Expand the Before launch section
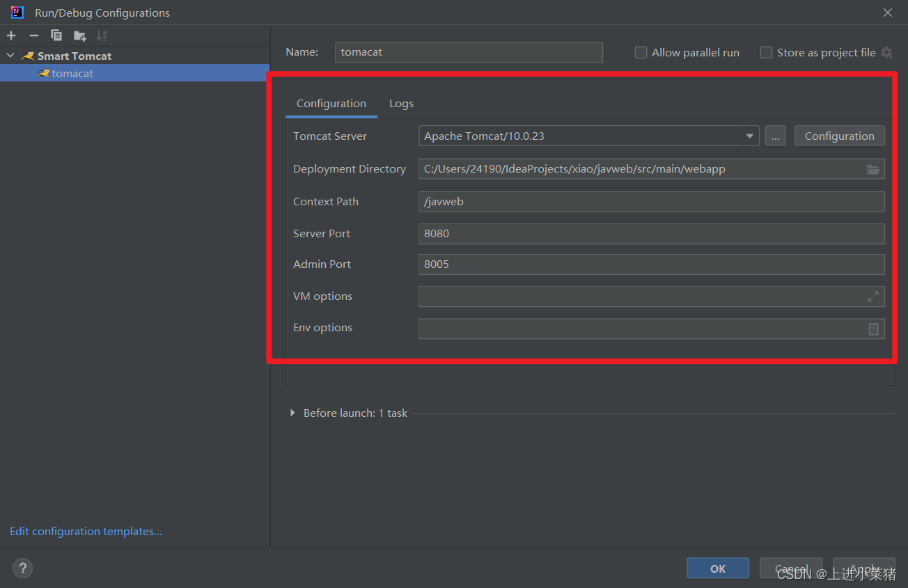The width and height of the screenshot is (908, 588). (x=292, y=413)
